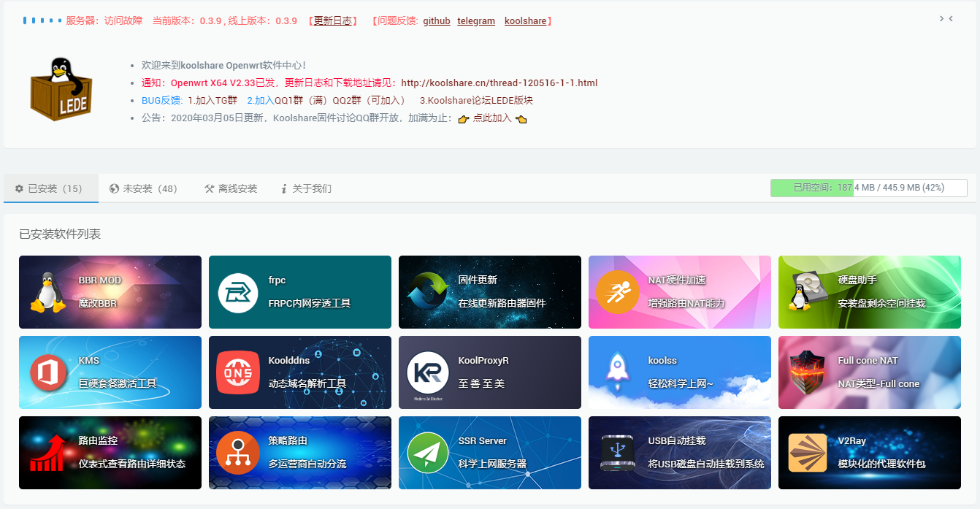The width and height of the screenshot is (980, 509).
Task: Click the koolshare.cn thread-120516 URL
Action: (x=499, y=83)
